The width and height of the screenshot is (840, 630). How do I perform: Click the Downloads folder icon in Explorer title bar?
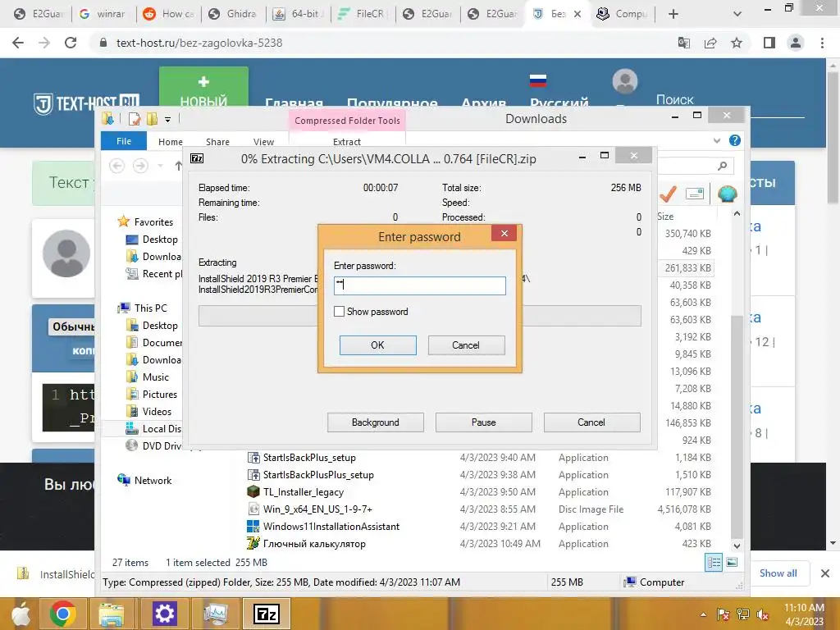(x=108, y=118)
